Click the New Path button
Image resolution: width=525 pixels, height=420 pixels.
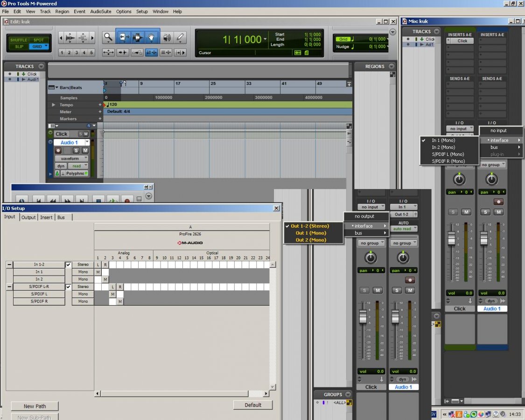pyautogui.click(x=35, y=406)
